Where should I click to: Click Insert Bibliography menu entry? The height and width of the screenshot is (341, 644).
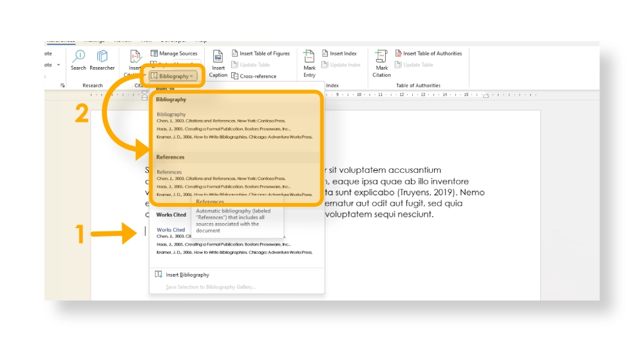click(x=187, y=275)
